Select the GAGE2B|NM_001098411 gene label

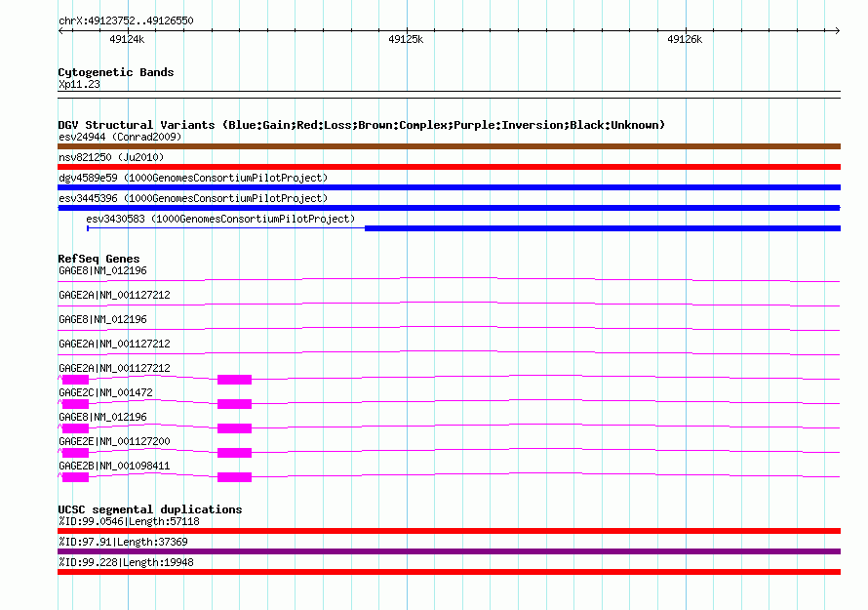[114, 466]
